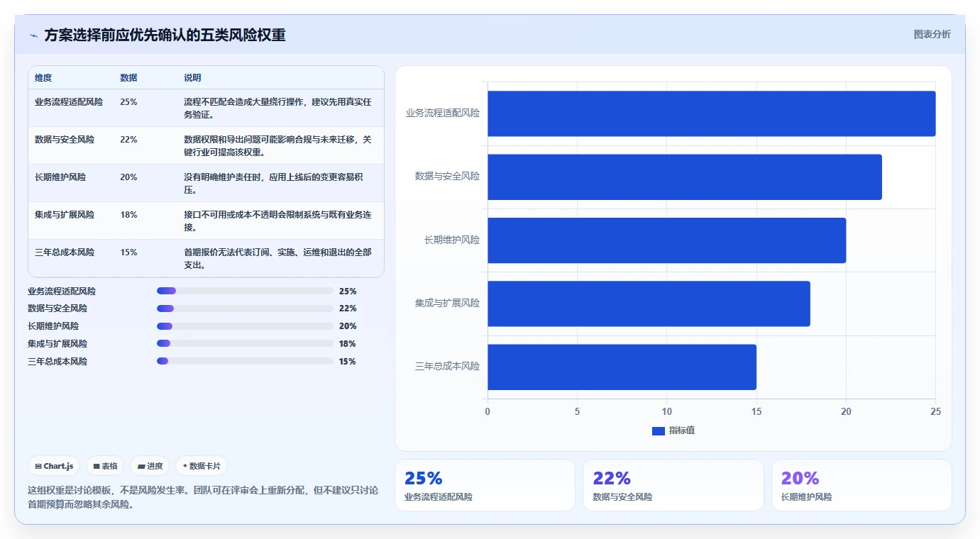Click the description starting 没有明确维护责任时
Image resolution: width=980 pixels, height=539 pixels.
pyautogui.click(x=273, y=183)
